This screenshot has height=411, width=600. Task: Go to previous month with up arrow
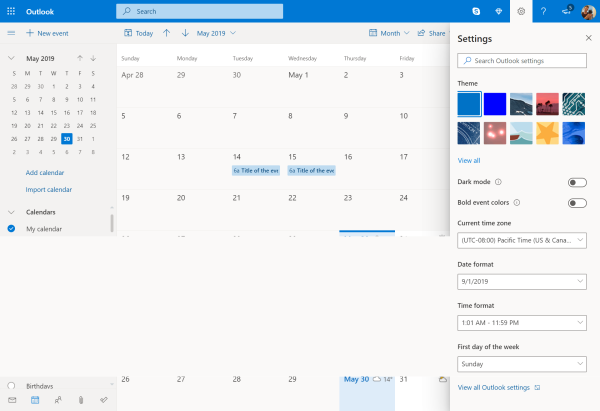pos(166,33)
